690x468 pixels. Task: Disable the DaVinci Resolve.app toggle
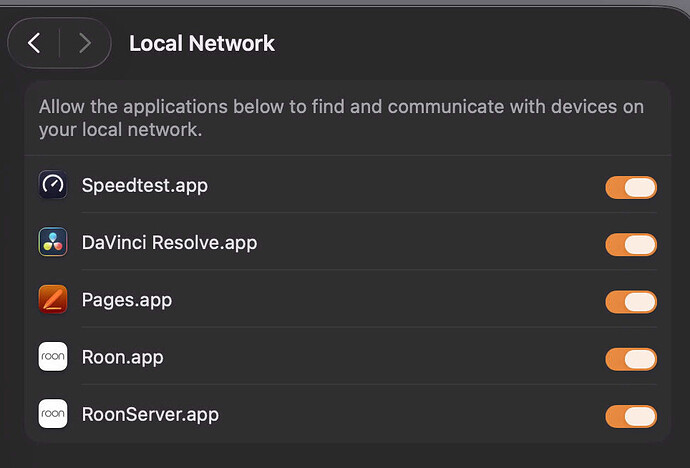631,245
